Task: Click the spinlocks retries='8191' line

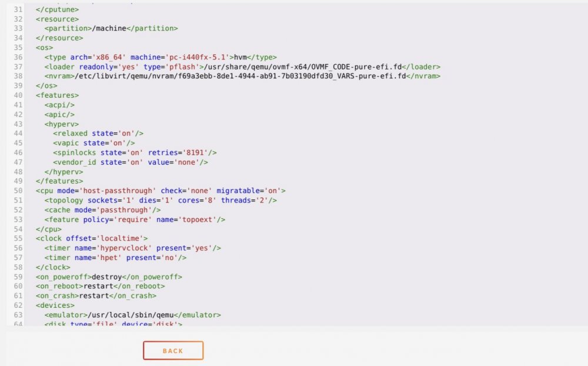Action: tap(135, 153)
